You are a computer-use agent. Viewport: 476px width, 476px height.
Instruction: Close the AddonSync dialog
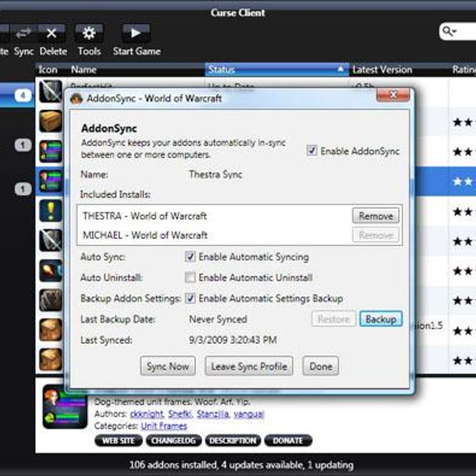click(x=393, y=95)
